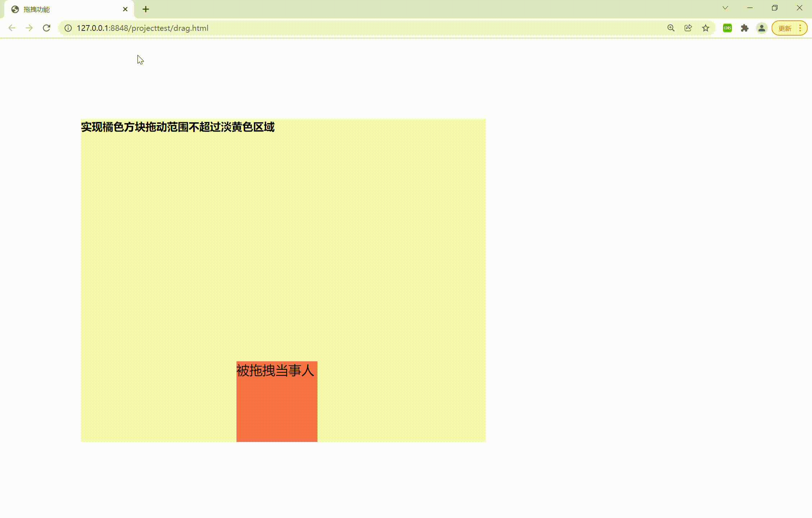
Task: Reload the page with the refresh icon
Action: click(47, 28)
